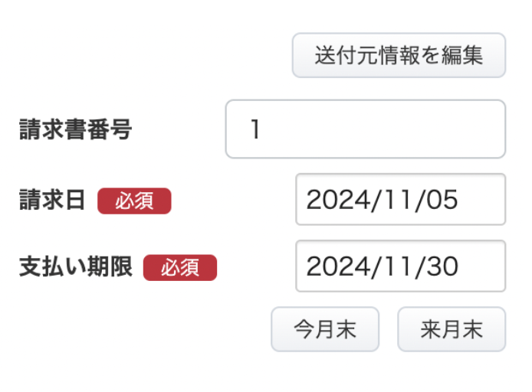Click the 請求日 label text

[52, 201]
